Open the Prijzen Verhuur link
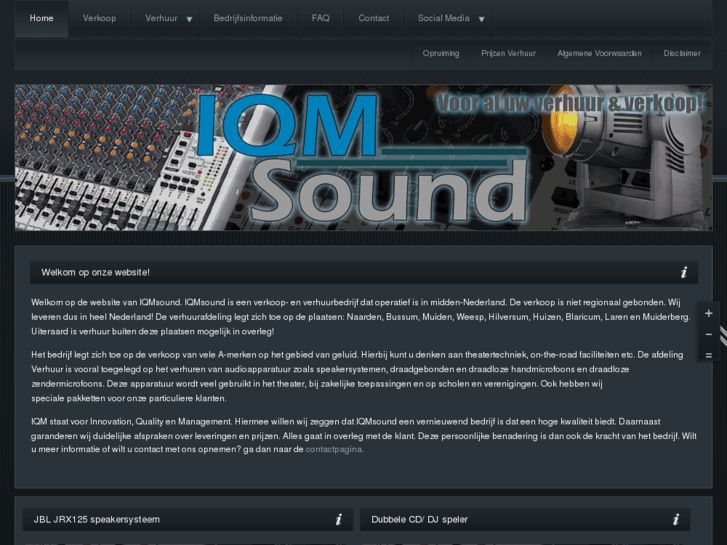The width and height of the screenshot is (727, 545). pos(508,53)
